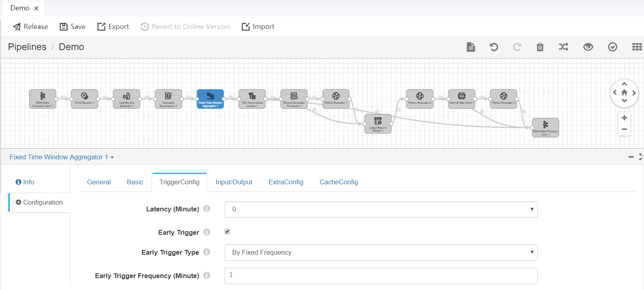Viewport: 644px width, 290px height.
Task: Pan canvas up with the arrow
Action: 624,84
